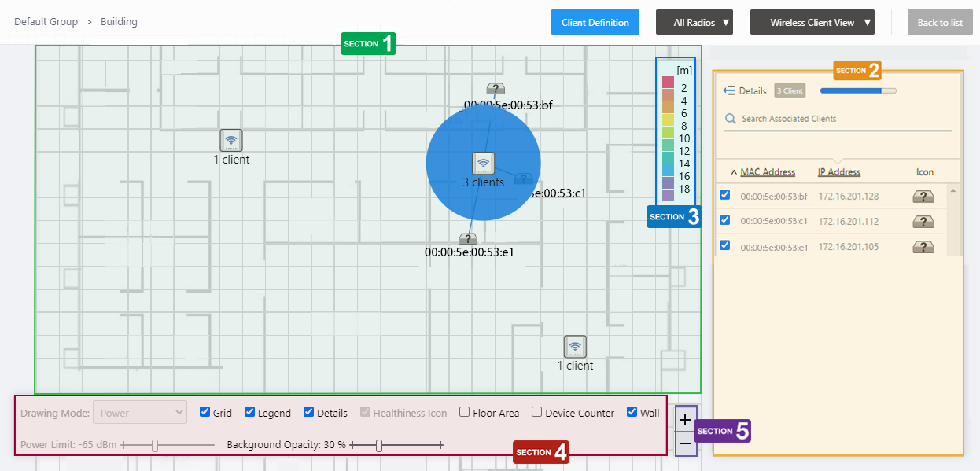980x471 pixels.
Task: Click the Client Definition button
Action: tap(595, 23)
